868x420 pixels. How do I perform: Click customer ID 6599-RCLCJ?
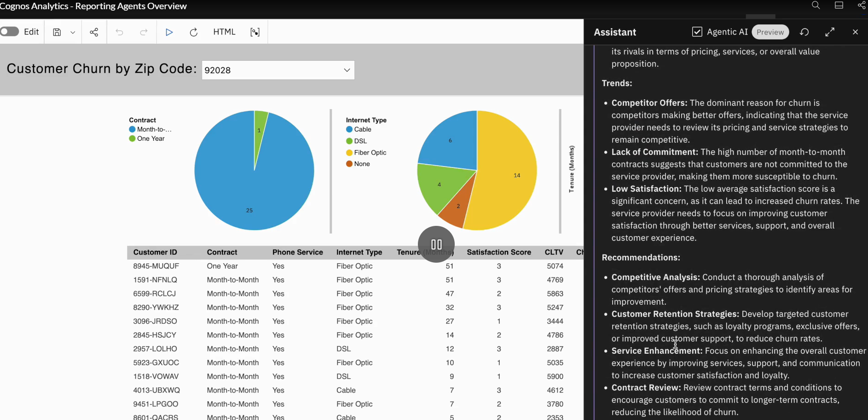[x=154, y=293]
